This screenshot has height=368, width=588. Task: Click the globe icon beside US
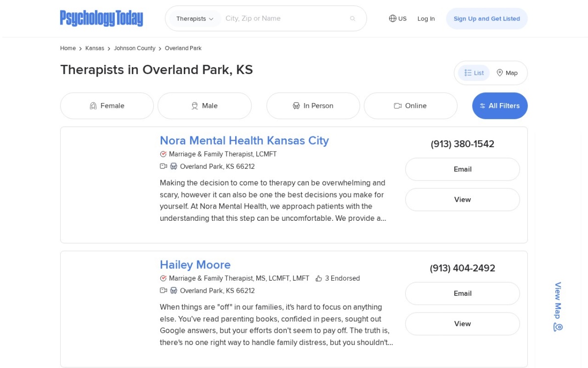pyautogui.click(x=392, y=19)
